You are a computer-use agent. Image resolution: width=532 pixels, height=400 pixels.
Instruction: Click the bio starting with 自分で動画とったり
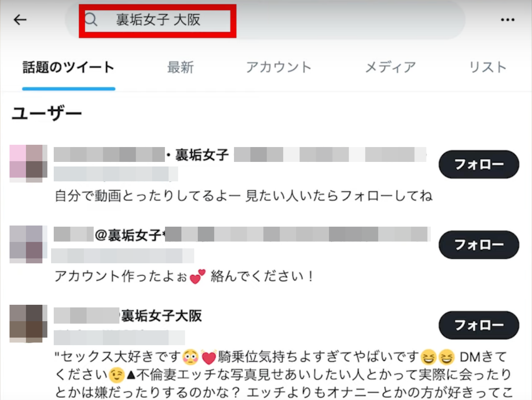click(x=244, y=196)
